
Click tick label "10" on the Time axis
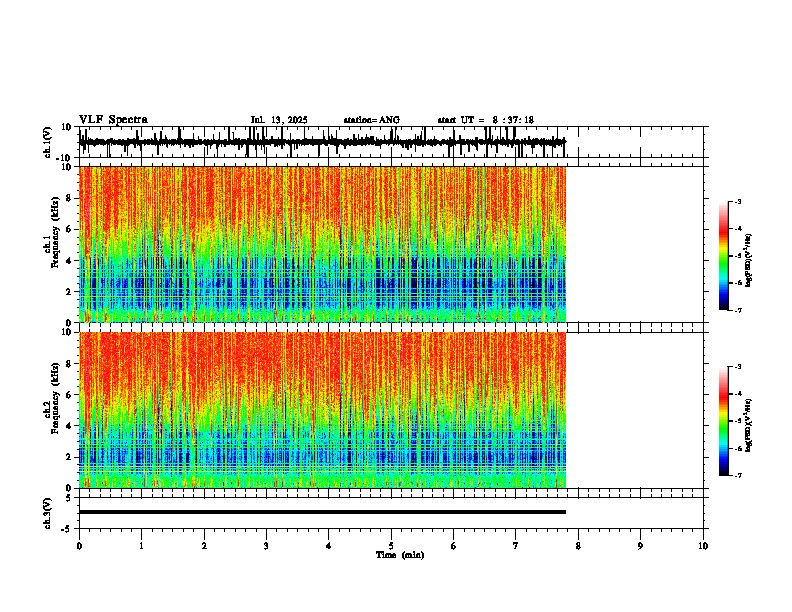[x=703, y=546]
